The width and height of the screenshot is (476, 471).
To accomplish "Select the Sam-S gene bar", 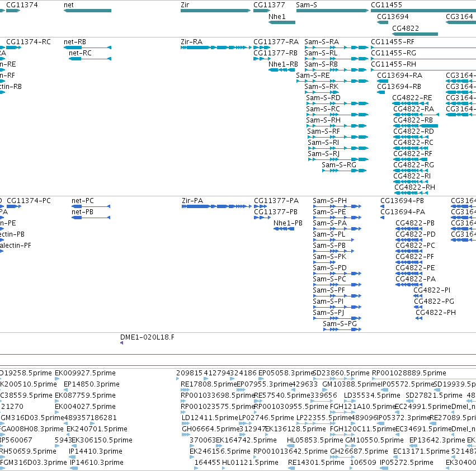I will pos(332,11).
